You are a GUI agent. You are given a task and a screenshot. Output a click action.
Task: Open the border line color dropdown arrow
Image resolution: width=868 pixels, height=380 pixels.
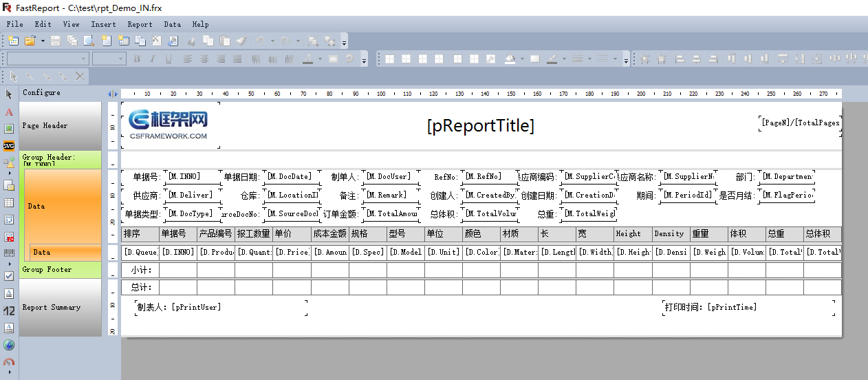(564, 59)
